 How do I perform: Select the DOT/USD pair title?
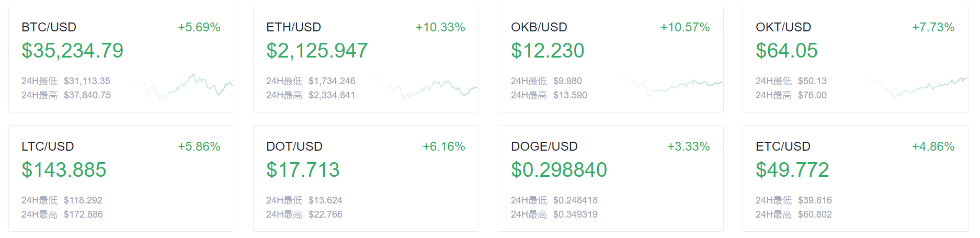coord(294,146)
